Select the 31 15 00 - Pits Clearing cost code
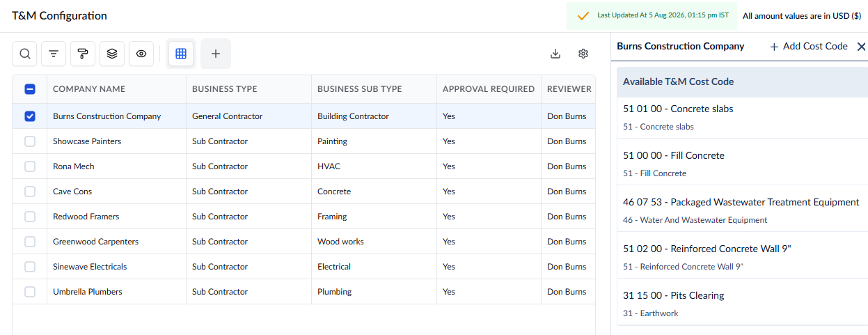868x335 pixels. [742, 302]
